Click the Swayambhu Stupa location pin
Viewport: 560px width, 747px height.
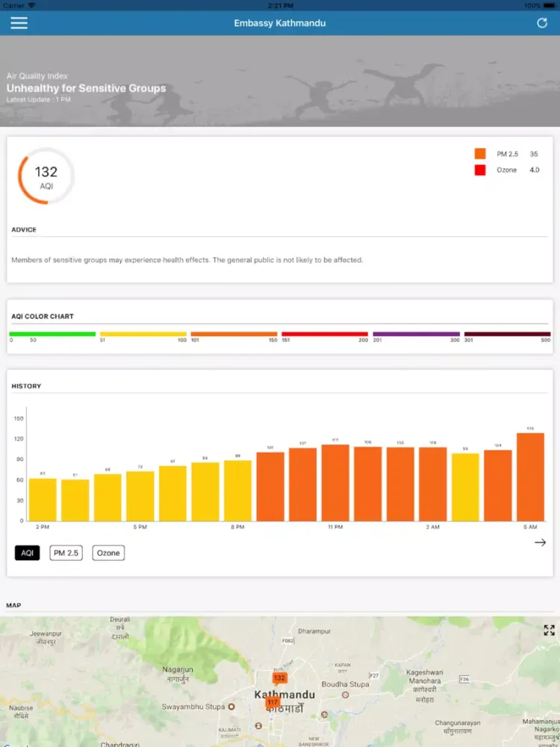click(x=231, y=707)
